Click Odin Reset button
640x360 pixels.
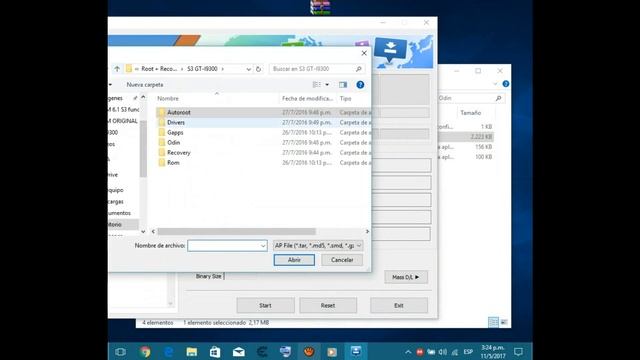tap(328, 305)
